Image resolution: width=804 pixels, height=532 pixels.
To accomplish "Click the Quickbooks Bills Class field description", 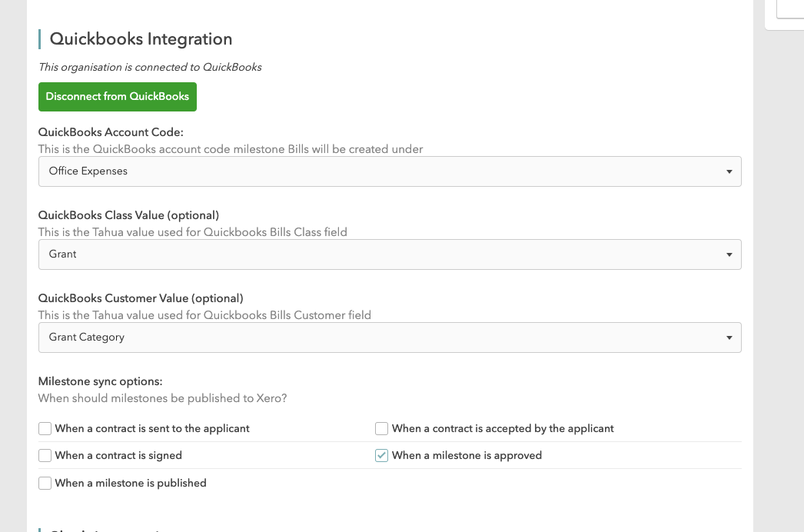I will (193, 232).
